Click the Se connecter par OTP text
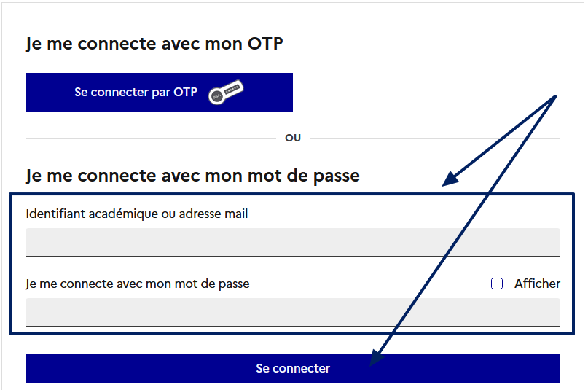 [x=136, y=93]
